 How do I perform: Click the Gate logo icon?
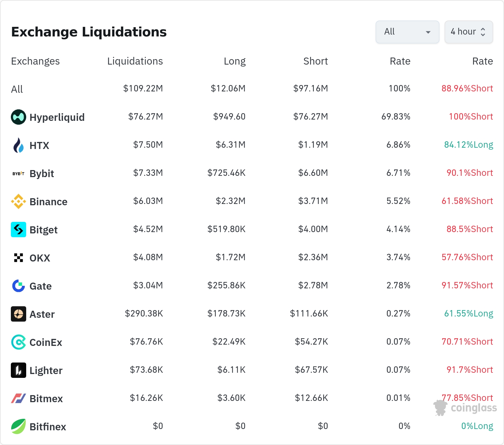click(19, 286)
